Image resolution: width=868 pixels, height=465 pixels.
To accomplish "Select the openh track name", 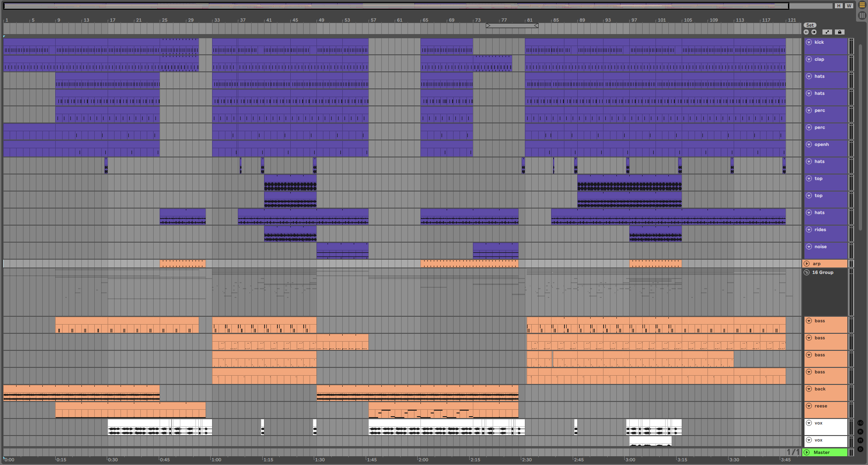I will pos(822,145).
